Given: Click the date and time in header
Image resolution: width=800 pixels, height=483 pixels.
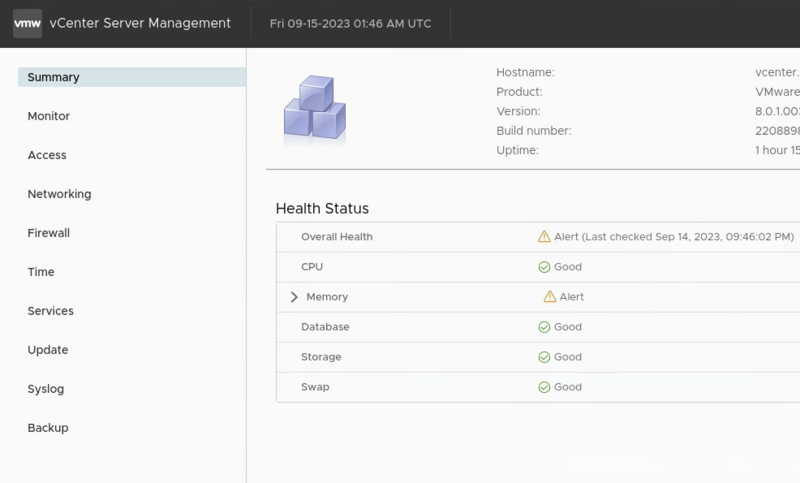Looking at the screenshot, I should 351,24.
